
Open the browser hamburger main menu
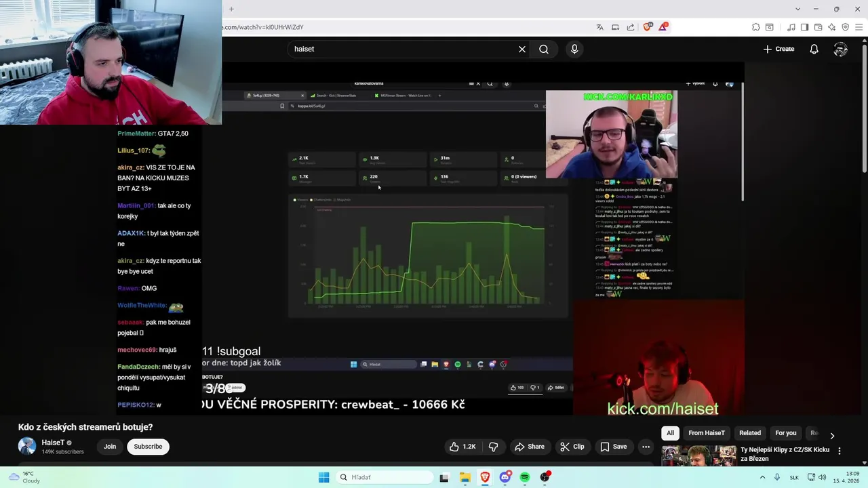(859, 27)
